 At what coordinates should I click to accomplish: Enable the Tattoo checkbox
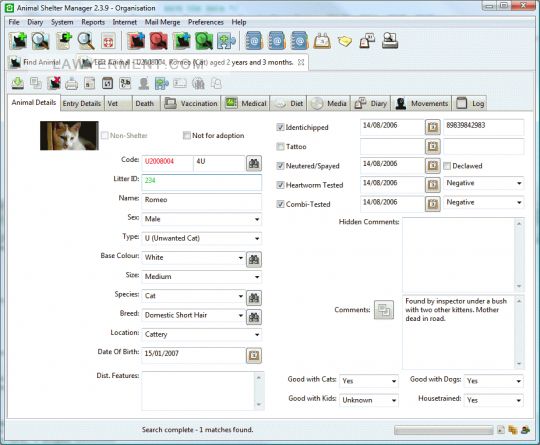point(280,146)
